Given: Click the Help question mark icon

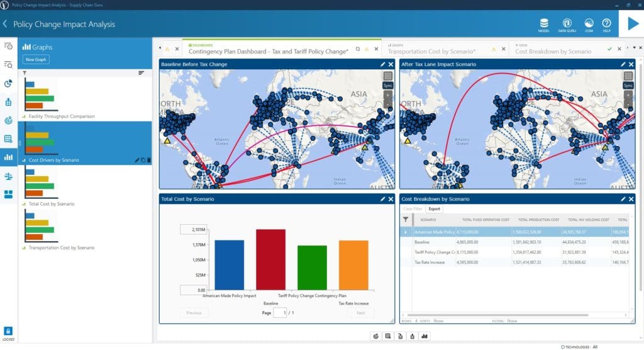Looking at the screenshot, I should click(x=607, y=25).
